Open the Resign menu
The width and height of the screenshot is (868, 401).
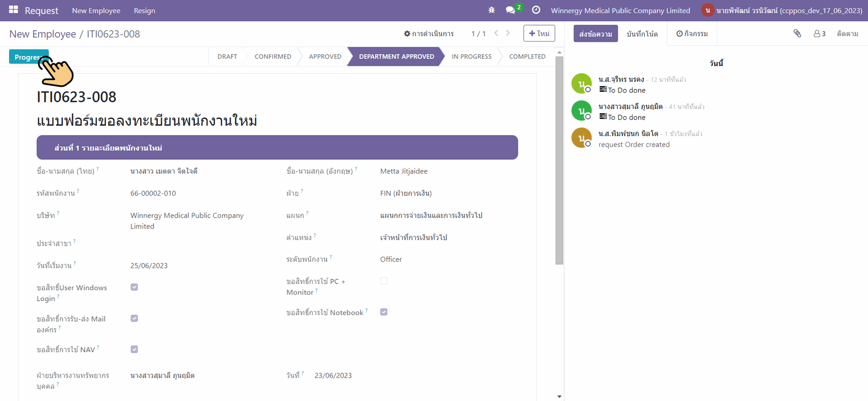(x=144, y=10)
